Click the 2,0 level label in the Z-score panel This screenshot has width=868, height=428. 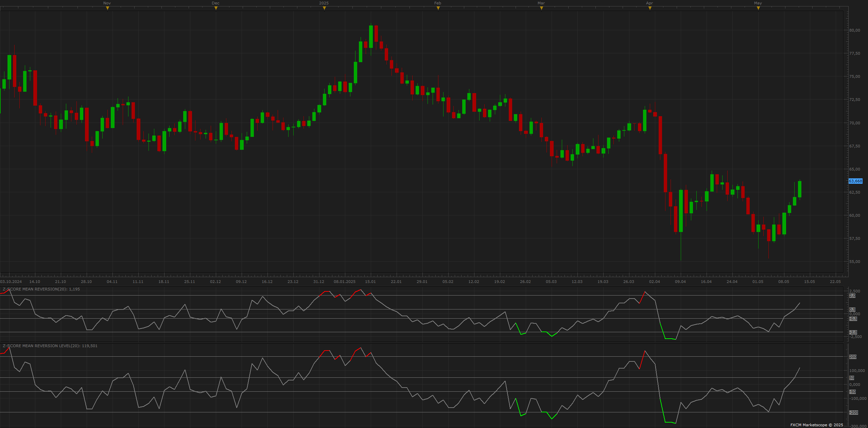tap(852, 296)
